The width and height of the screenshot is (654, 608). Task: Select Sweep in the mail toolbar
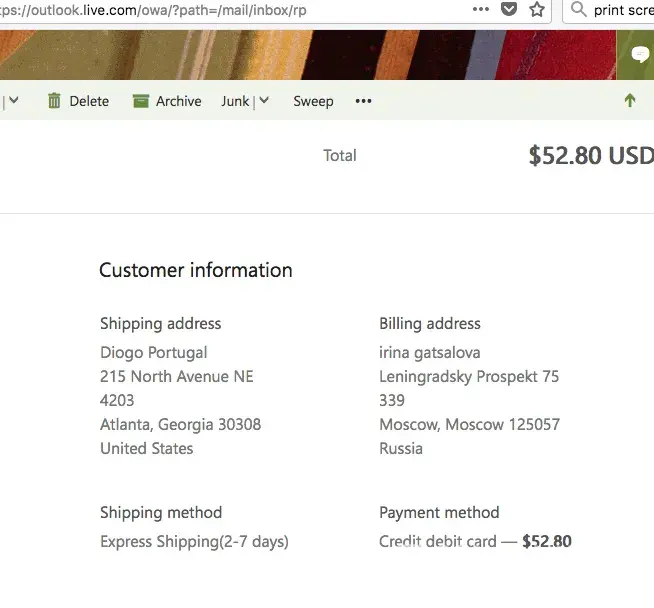313,101
